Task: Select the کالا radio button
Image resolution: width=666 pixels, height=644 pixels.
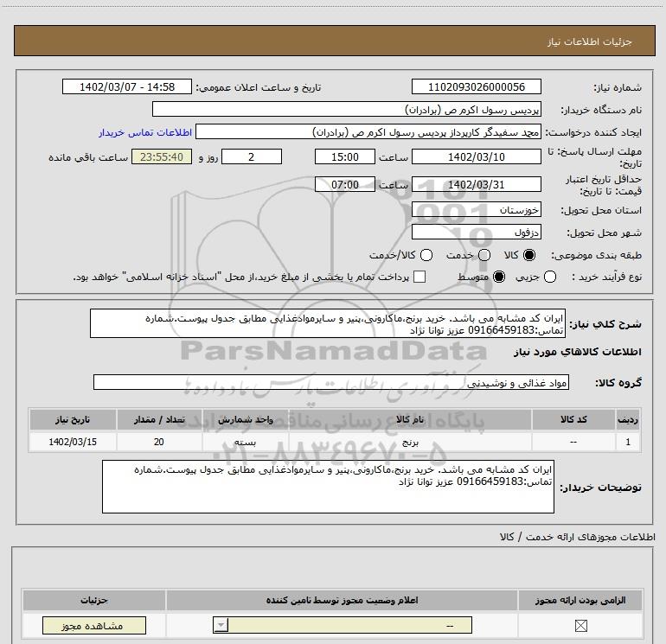Action: click(529, 255)
